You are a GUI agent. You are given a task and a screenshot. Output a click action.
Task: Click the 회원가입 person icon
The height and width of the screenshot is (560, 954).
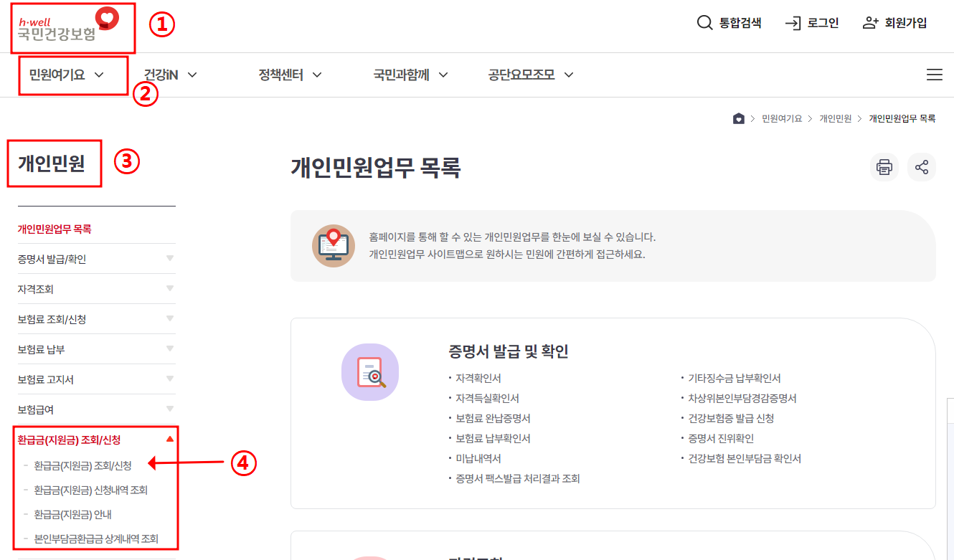869,22
